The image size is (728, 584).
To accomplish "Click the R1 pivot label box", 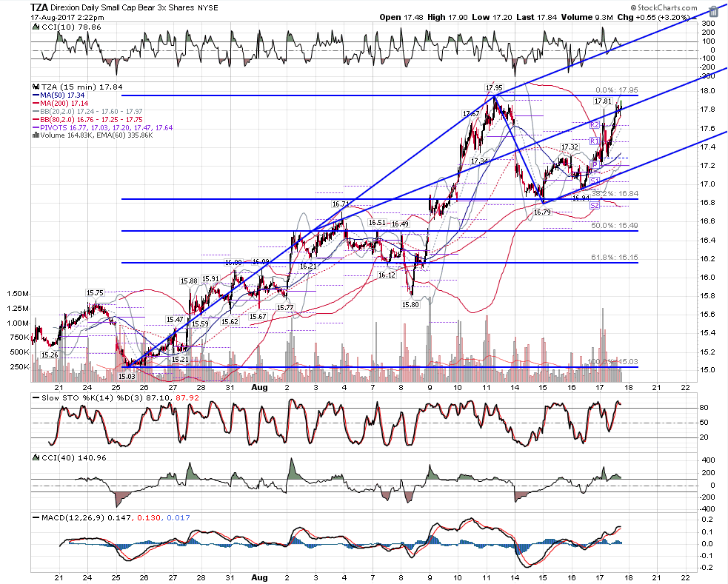I will [594, 141].
